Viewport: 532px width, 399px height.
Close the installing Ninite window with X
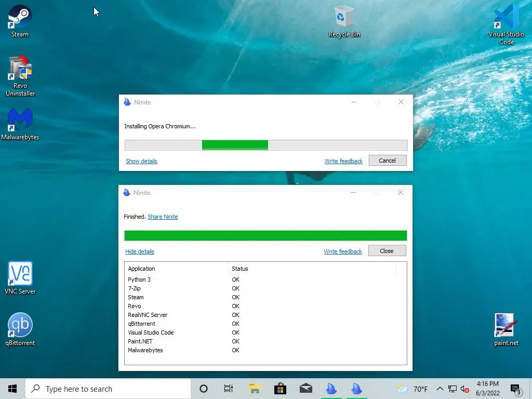401,102
